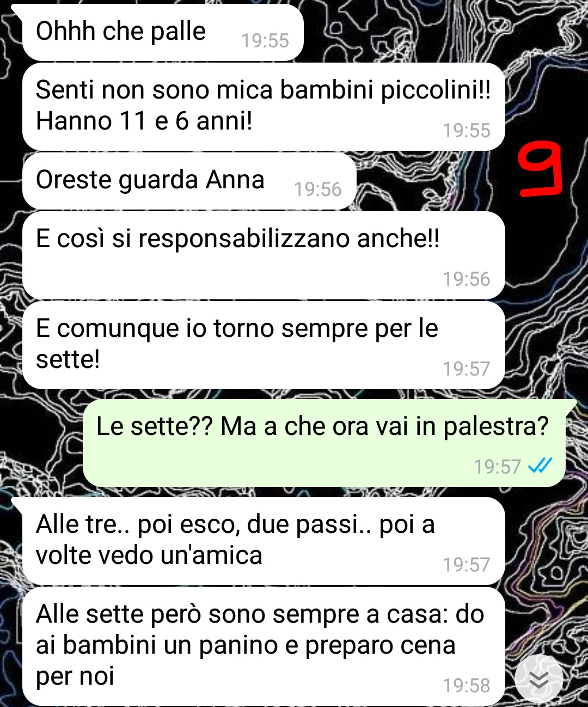Select the 'Ohhh che palle' message
The height and width of the screenshot is (707, 588).
[163, 32]
